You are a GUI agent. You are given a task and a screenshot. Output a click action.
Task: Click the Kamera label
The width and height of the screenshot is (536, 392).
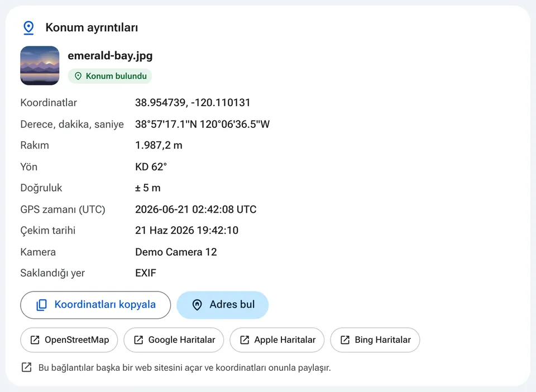coord(38,252)
